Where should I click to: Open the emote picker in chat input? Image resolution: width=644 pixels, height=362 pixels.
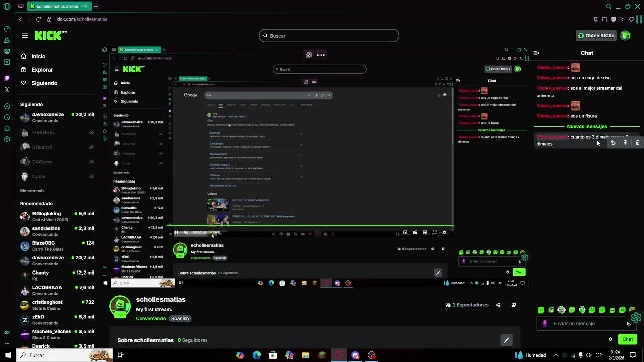pos(629,323)
